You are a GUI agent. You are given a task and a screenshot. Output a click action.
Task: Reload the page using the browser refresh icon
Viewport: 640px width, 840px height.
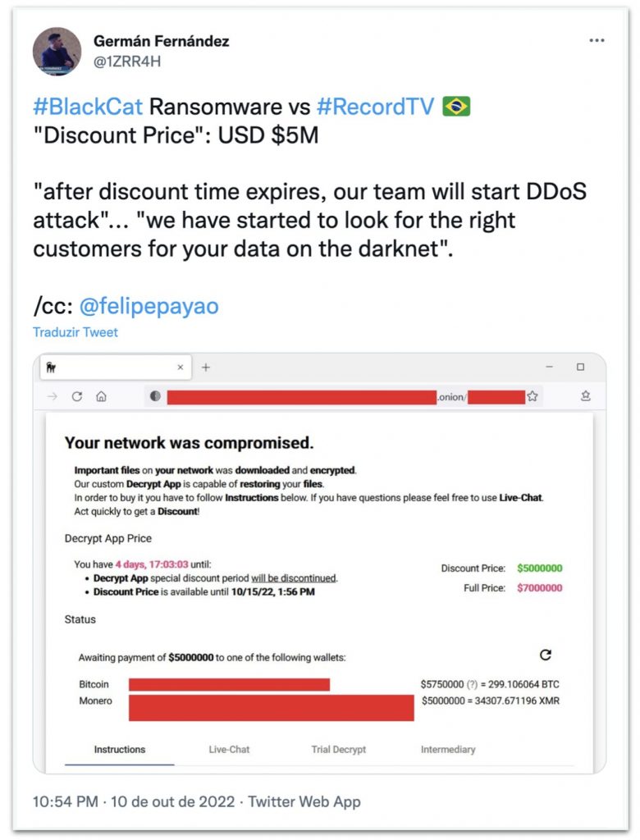77,396
